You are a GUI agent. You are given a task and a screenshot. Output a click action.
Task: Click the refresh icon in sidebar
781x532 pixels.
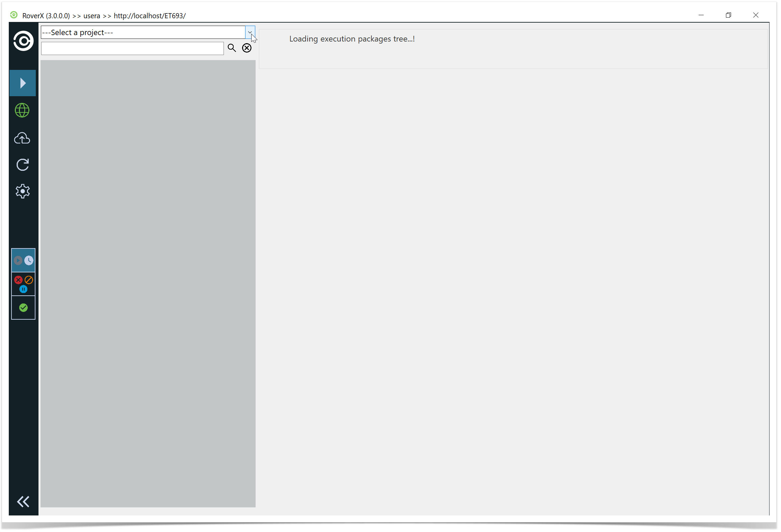click(x=23, y=165)
